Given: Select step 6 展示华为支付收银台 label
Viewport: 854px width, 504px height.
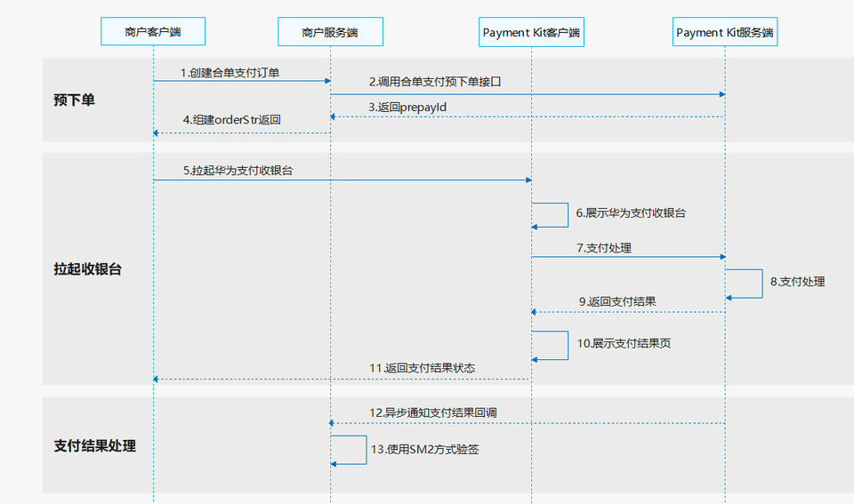Looking at the screenshot, I should 630,213.
